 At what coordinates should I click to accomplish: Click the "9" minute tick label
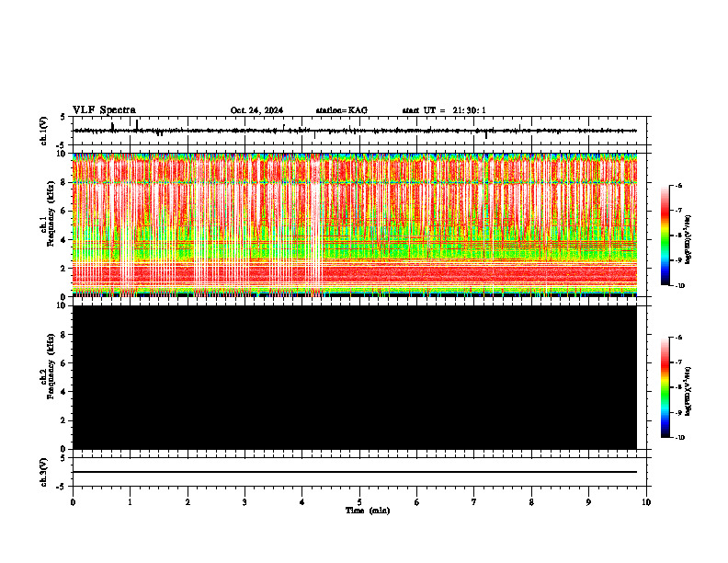point(588,502)
